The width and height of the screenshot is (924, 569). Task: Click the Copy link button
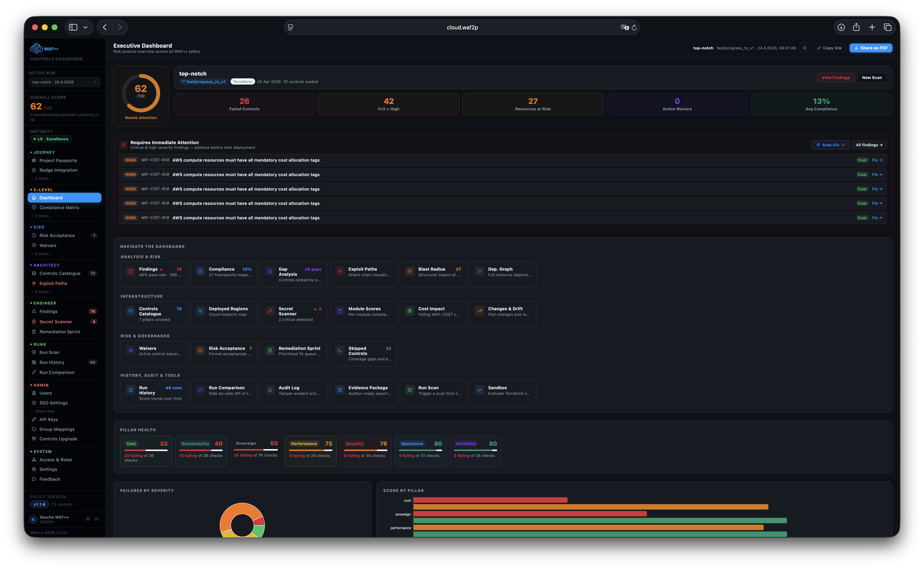pyautogui.click(x=829, y=48)
